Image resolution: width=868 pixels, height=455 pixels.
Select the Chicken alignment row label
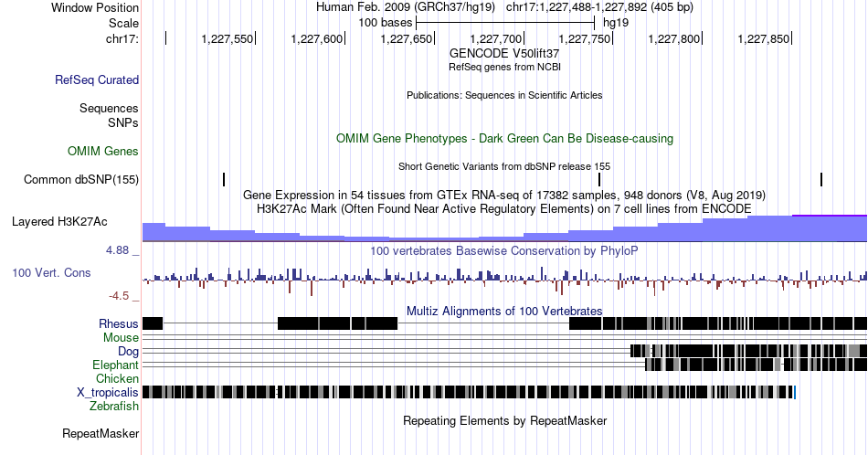pyautogui.click(x=117, y=378)
